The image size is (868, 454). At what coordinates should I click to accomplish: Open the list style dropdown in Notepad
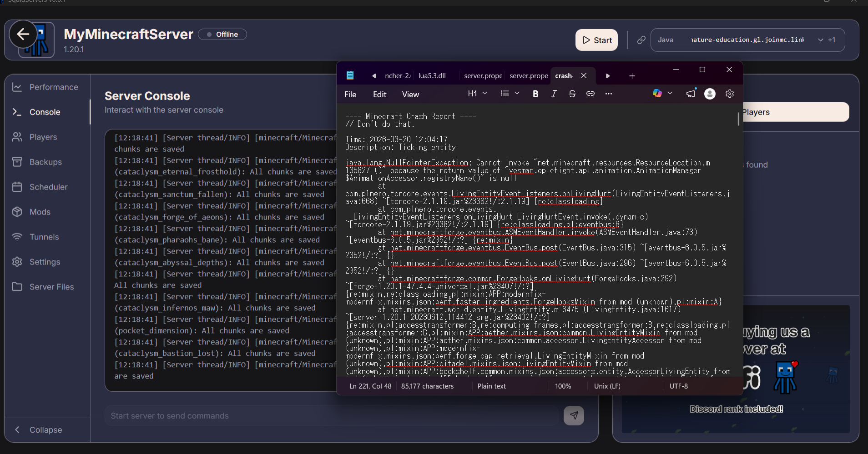(x=510, y=93)
